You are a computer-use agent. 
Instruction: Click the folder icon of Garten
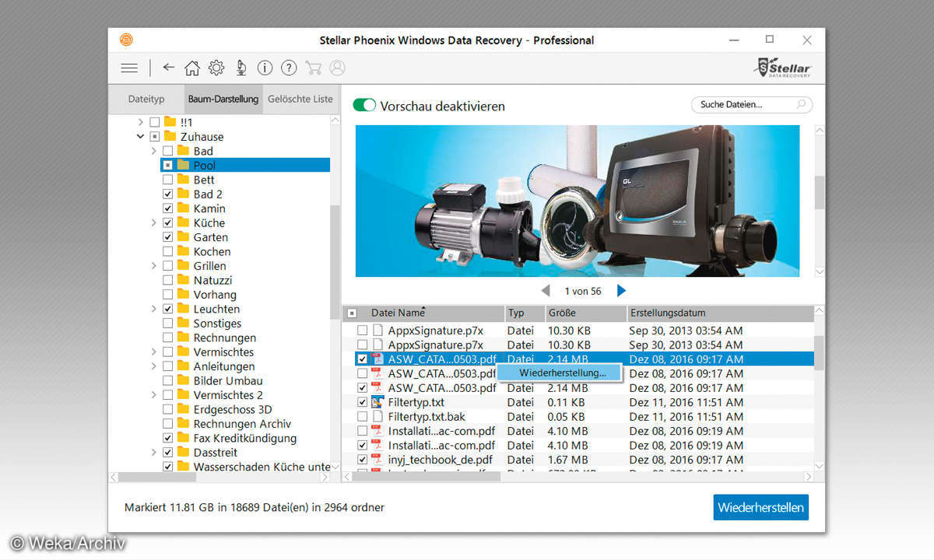(x=184, y=237)
